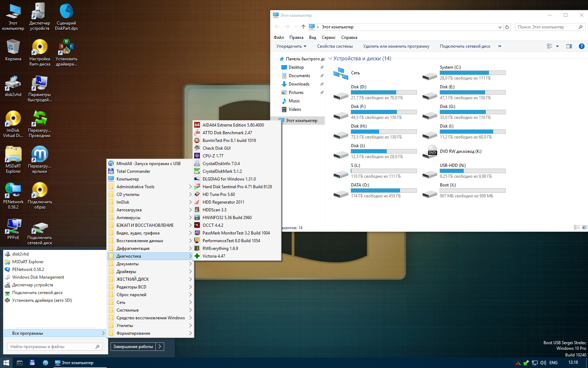Click the Поиск: Этот компьютер search box
Viewport: 588px width, 368px height.
point(550,27)
